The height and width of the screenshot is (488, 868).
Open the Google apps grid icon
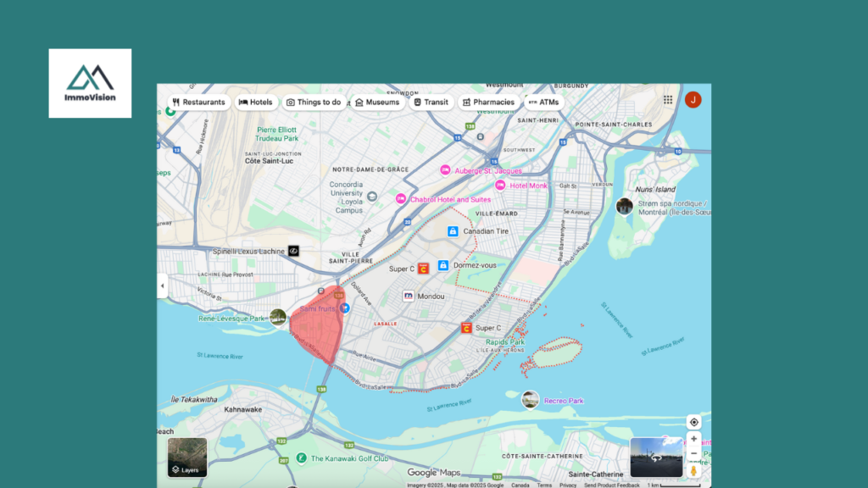tap(668, 100)
